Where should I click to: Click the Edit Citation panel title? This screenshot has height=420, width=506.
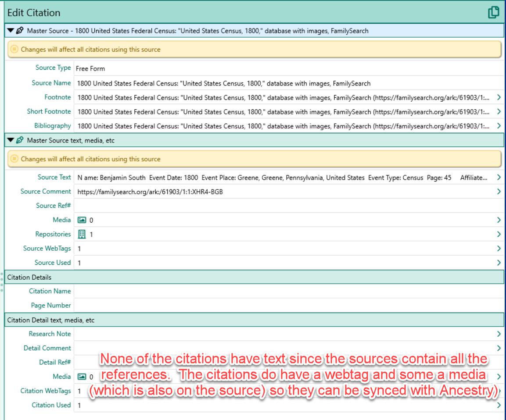click(x=33, y=13)
